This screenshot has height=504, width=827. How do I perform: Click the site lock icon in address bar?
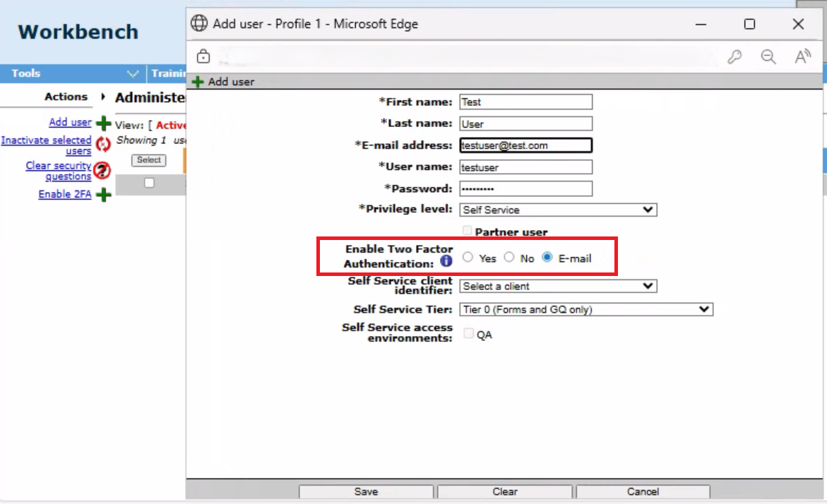[203, 56]
